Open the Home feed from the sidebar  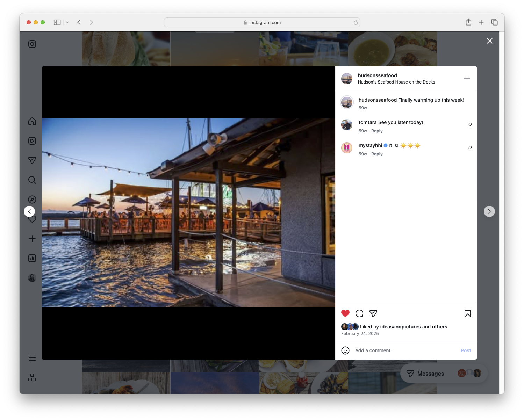[x=32, y=121]
